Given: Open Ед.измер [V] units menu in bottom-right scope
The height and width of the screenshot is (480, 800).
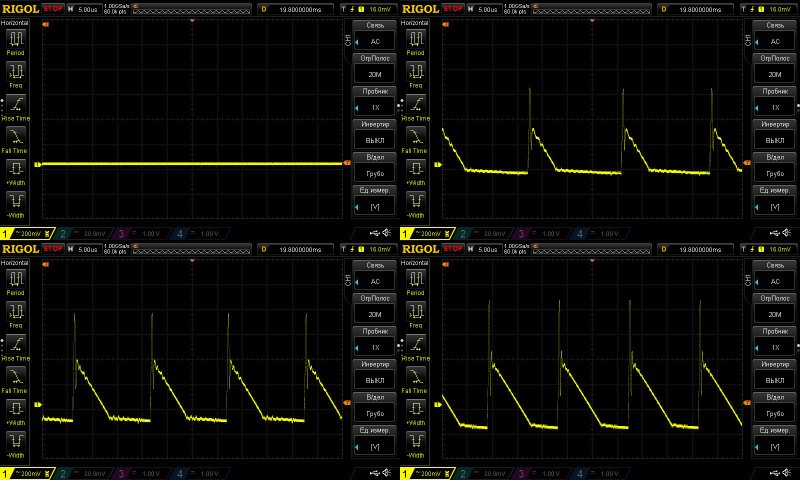Looking at the screenshot, I should tap(775, 441).
